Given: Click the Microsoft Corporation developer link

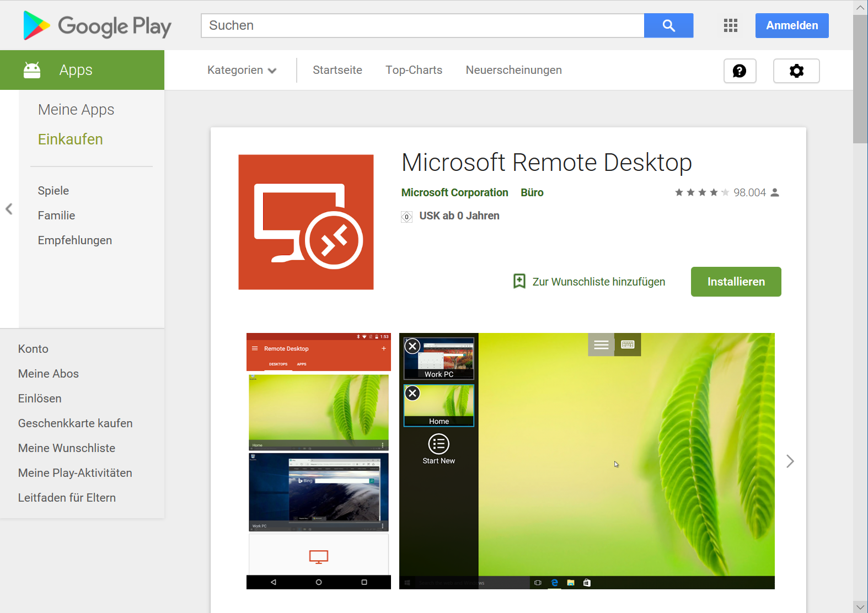Looking at the screenshot, I should tap(455, 192).
